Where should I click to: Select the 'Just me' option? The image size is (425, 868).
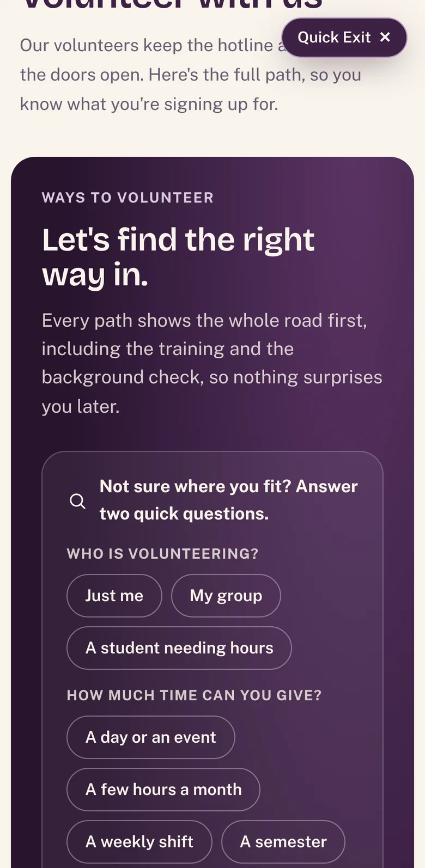coord(114,596)
